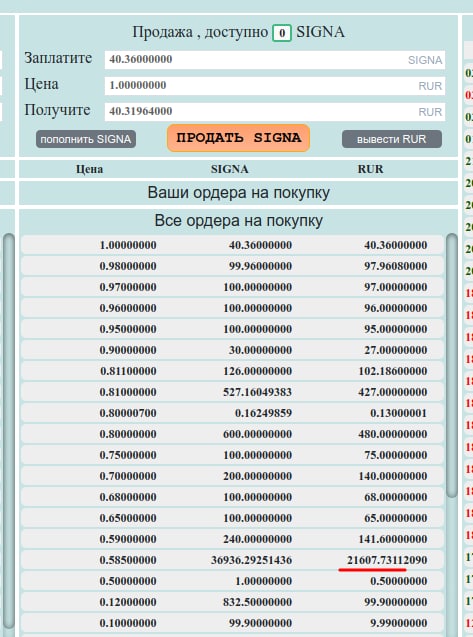Click the RUR total 97.96080000
The width and height of the screenshot is (473, 637).
tap(395, 266)
